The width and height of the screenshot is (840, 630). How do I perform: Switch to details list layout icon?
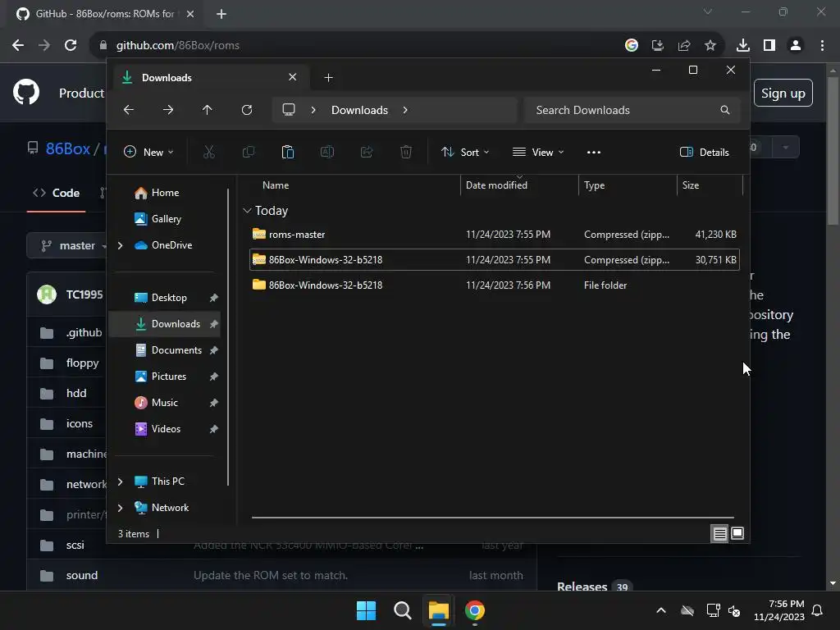(720, 533)
